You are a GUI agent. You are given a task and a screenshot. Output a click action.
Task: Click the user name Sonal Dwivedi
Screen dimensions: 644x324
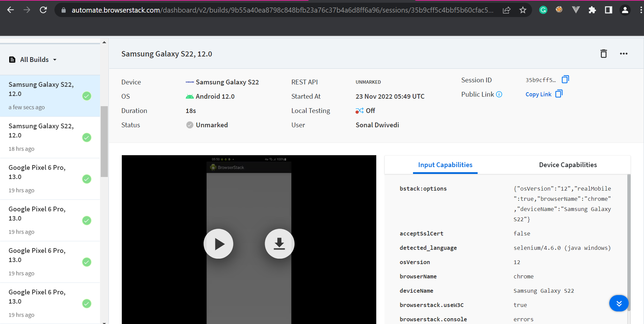click(377, 125)
